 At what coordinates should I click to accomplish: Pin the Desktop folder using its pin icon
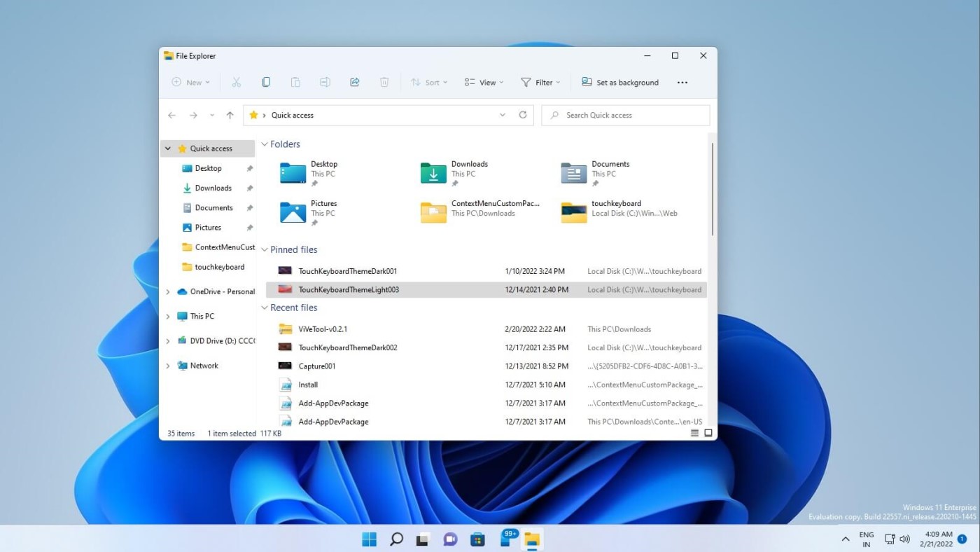(314, 183)
